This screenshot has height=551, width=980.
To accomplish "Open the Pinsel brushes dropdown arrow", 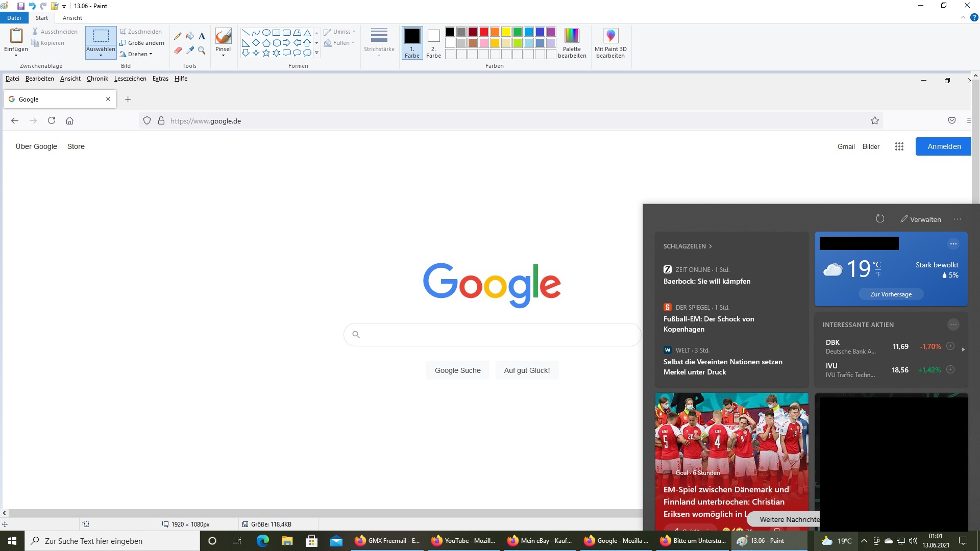I will coord(223,55).
